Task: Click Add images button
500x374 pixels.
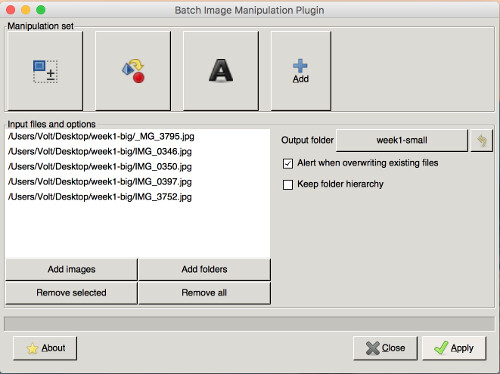Action: pyautogui.click(x=71, y=269)
